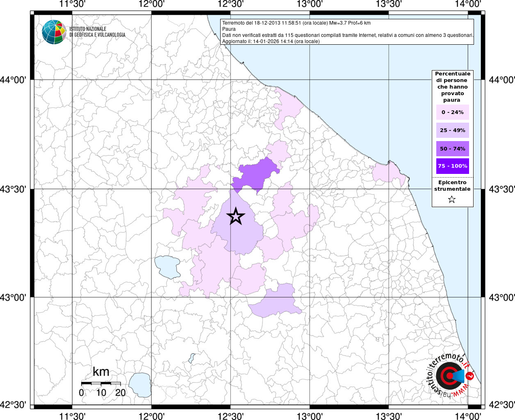Viewport: 515px width, 420px height.
Task: Select the 75 - 100% legend swatch
Action: [452, 166]
